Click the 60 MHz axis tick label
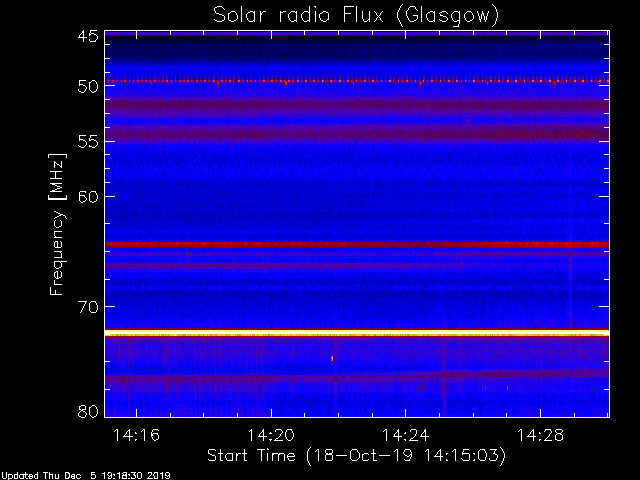The image size is (640, 480). click(x=88, y=197)
